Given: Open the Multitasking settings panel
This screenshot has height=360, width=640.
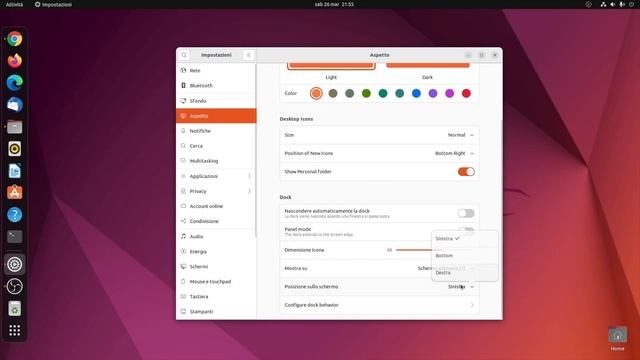Looking at the screenshot, I should pyautogui.click(x=216, y=161).
